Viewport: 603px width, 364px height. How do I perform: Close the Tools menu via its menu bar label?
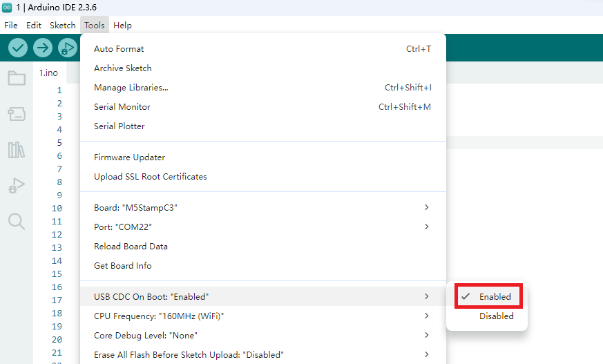95,26
